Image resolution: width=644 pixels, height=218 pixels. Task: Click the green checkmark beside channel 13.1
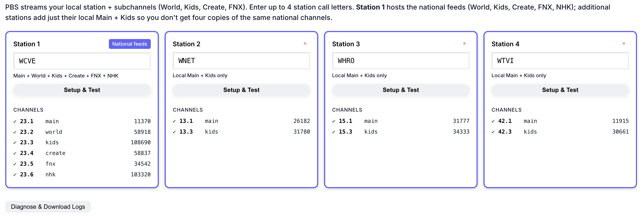(x=174, y=121)
